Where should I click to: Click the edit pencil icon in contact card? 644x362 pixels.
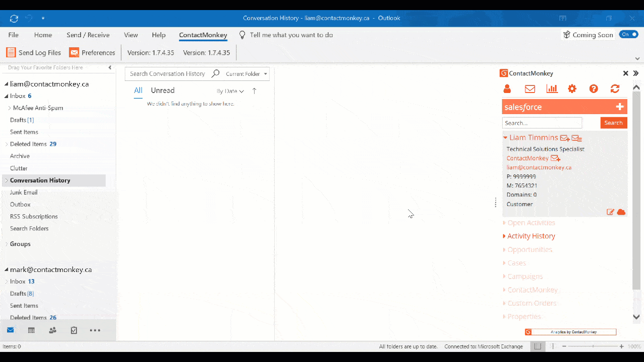610,212
